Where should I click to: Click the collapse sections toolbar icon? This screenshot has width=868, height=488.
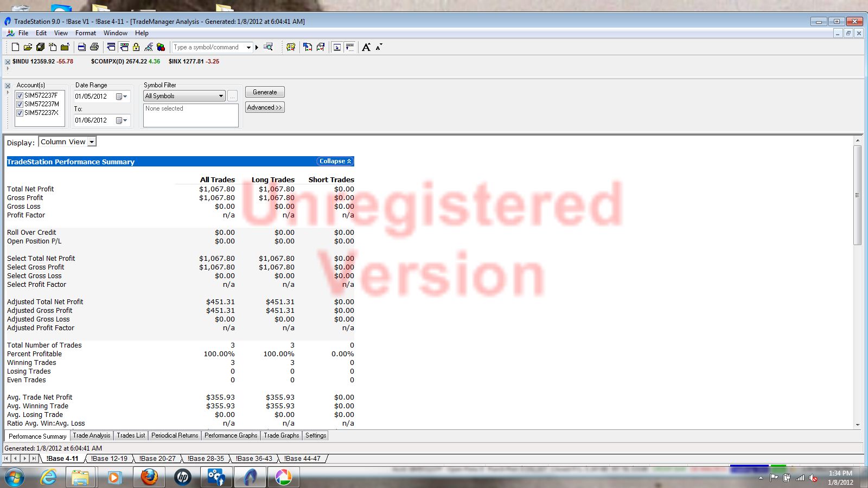click(x=350, y=47)
